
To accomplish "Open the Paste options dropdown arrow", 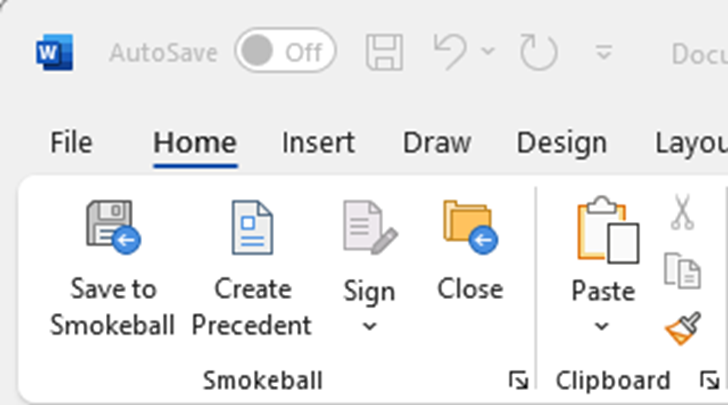I will [x=602, y=327].
